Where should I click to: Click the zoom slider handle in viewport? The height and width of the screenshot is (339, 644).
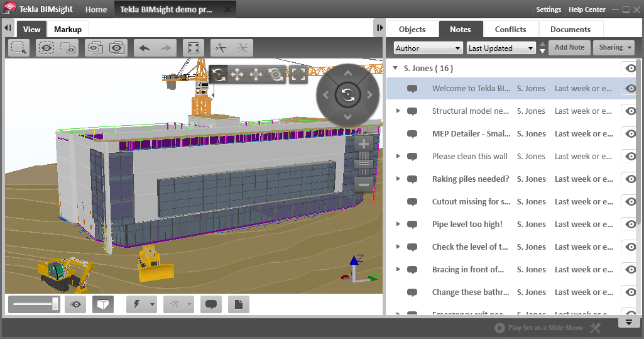click(x=364, y=164)
